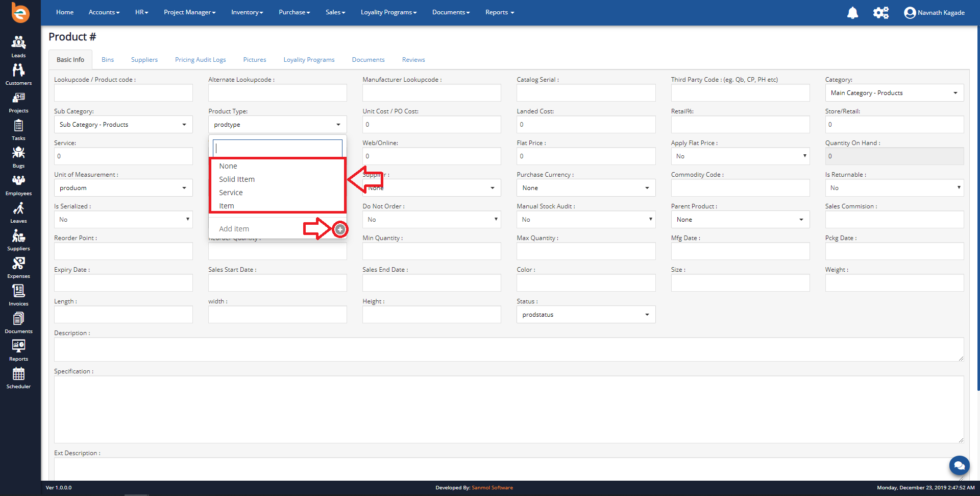Viewport: 980px width, 496px height.
Task: Click the application logo icon
Action: (20, 12)
